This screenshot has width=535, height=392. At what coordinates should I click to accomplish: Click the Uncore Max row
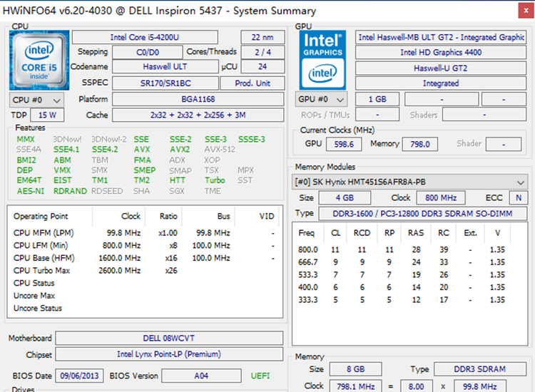coord(145,296)
